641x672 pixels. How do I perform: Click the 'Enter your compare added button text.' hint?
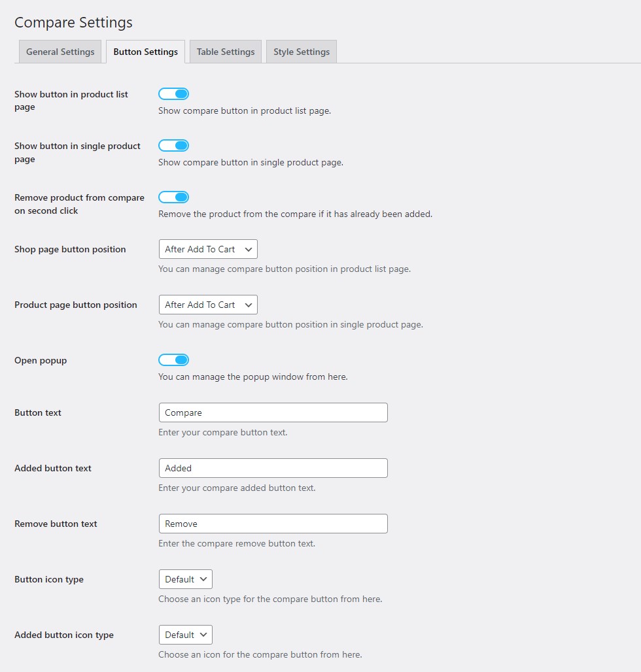pos(237,488)
